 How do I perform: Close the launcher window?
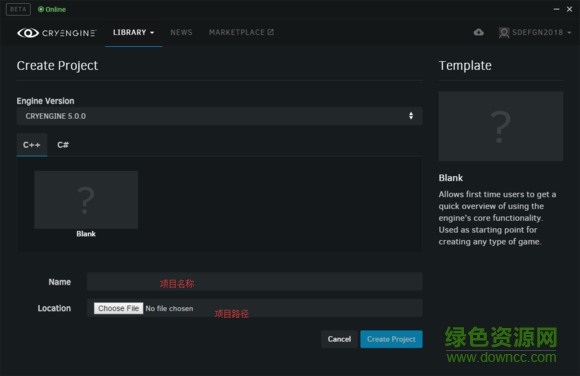pos(570,9)
